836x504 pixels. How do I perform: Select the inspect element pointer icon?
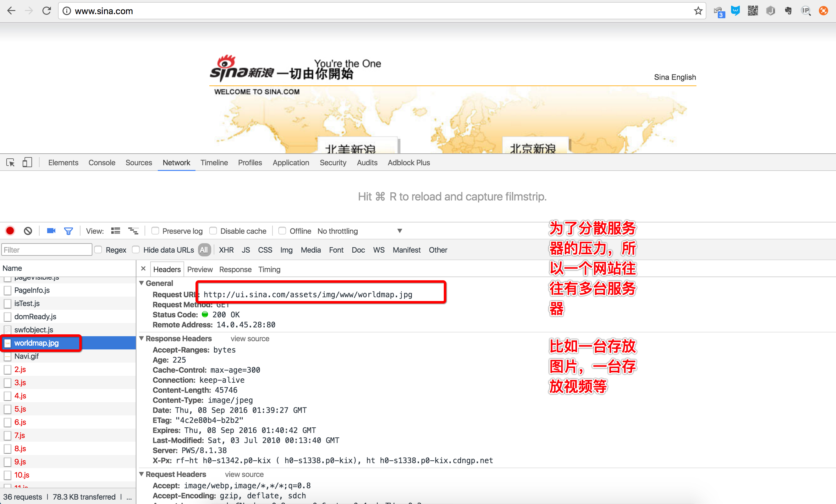(10, 163)
